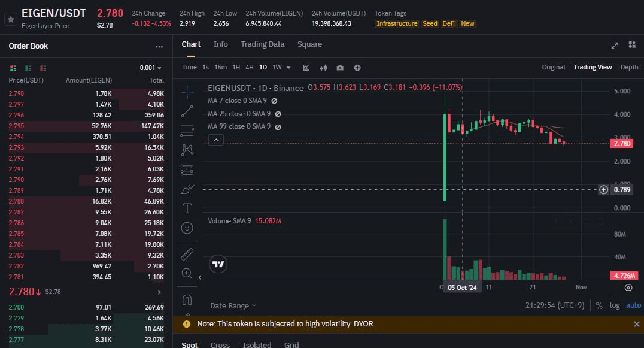Select the crosshair cursor tool

[x=187, y=92]
